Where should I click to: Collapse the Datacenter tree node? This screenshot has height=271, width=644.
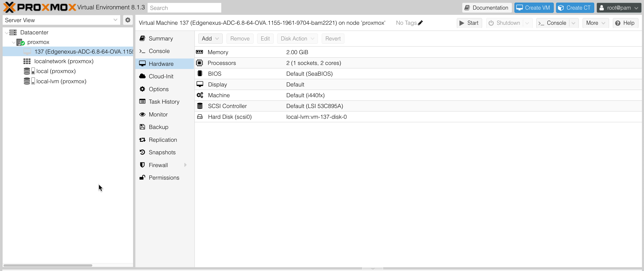(x=6, y=32)
